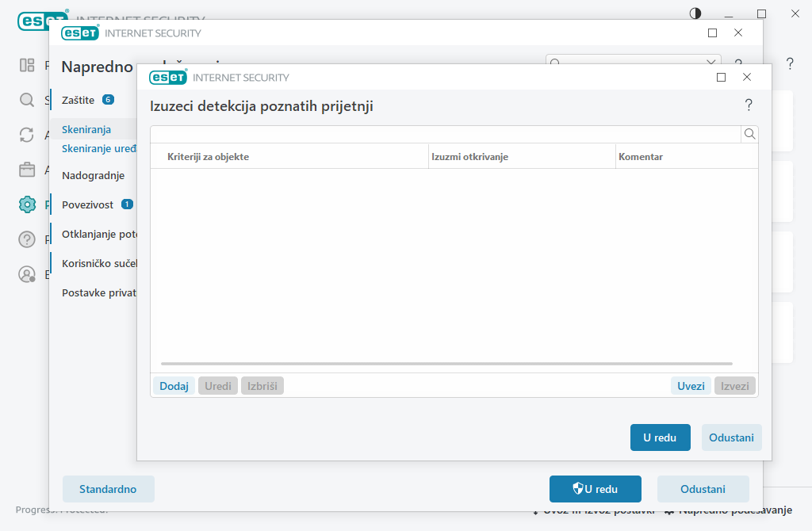The height and width of the screenshot is (531, 812).
Task: Select Zaštite in advanced setup sidebar
Action: (x=79, y=100)
